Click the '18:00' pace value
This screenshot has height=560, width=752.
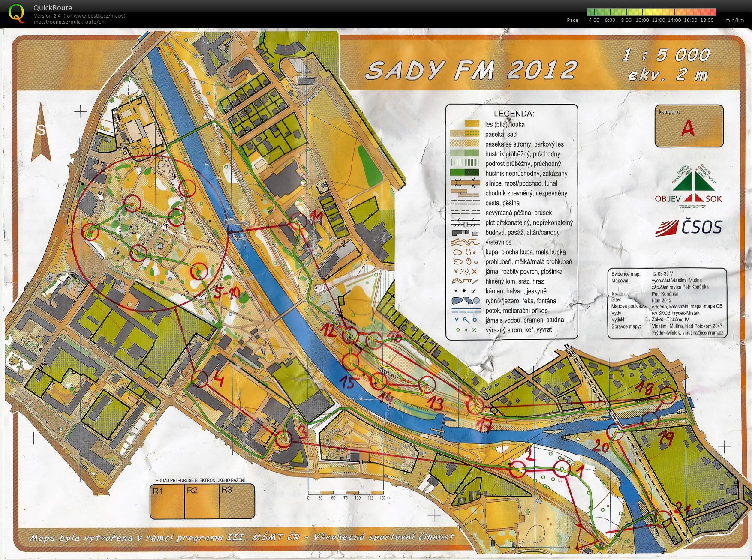click(708, 20)
